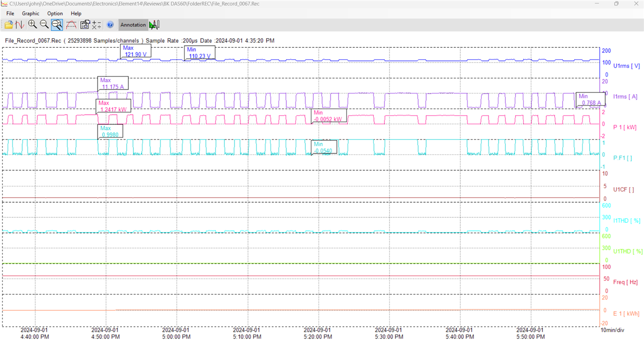Open the Graphic menu
This screenshot has height=342, width=644.
point(30,14)
